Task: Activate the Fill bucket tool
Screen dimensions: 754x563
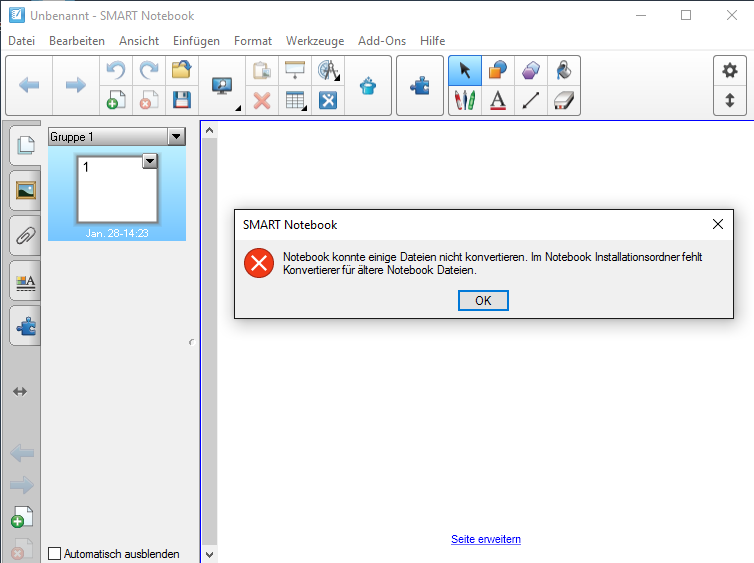Action: [x=564, y=71]
